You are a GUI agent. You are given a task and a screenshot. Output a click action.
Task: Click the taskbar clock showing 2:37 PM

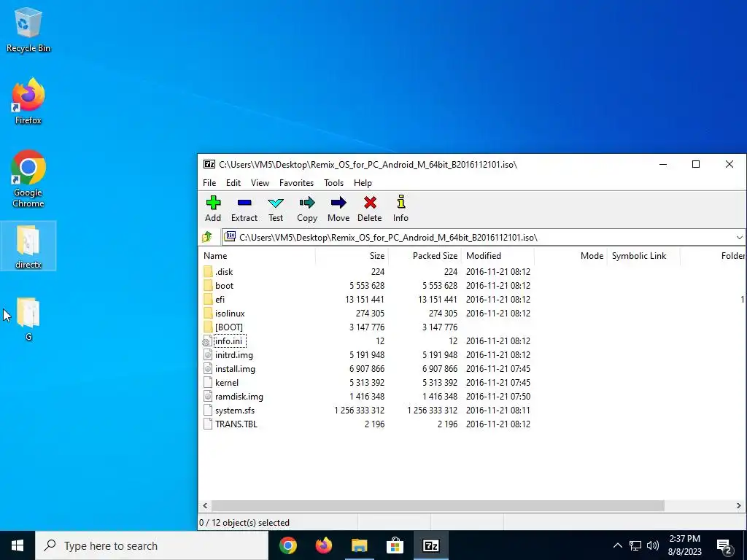pos(684,545)
